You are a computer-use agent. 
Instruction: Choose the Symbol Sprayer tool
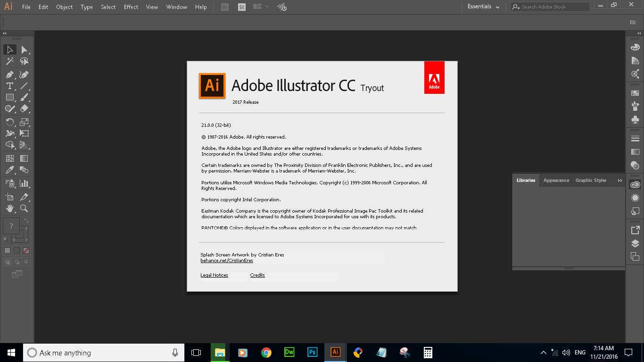[x=10, y=183]
